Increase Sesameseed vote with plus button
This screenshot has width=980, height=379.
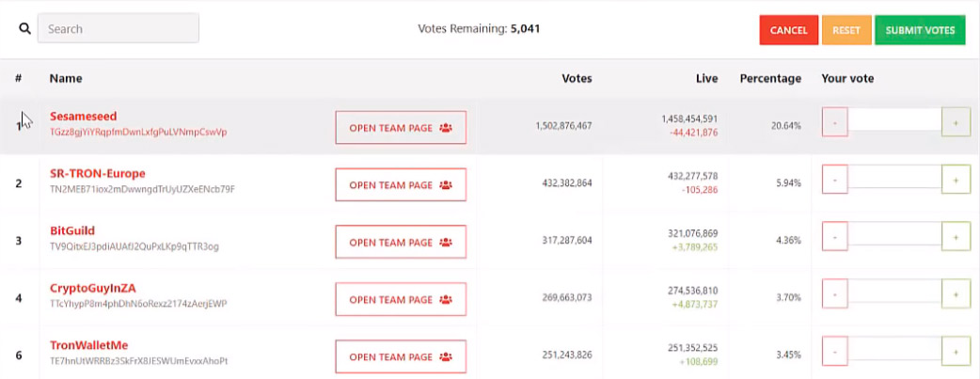pyautogui.click(x=956, y=123)
